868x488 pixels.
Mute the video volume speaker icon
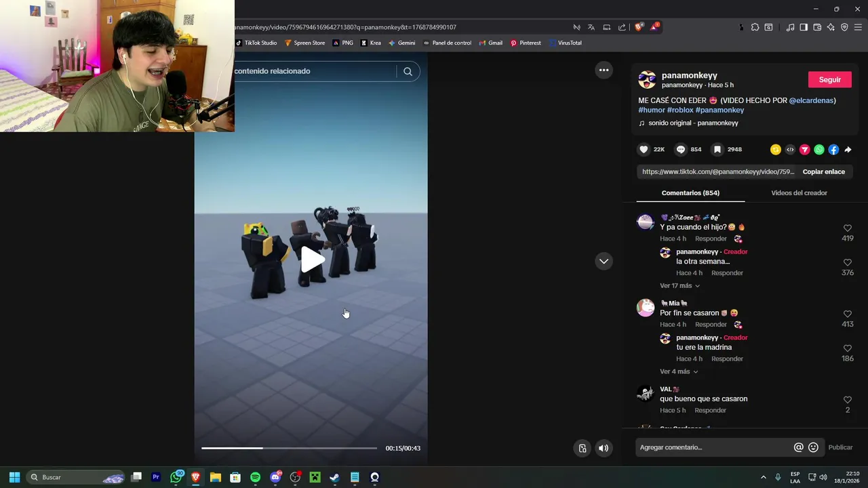point(604,448)
